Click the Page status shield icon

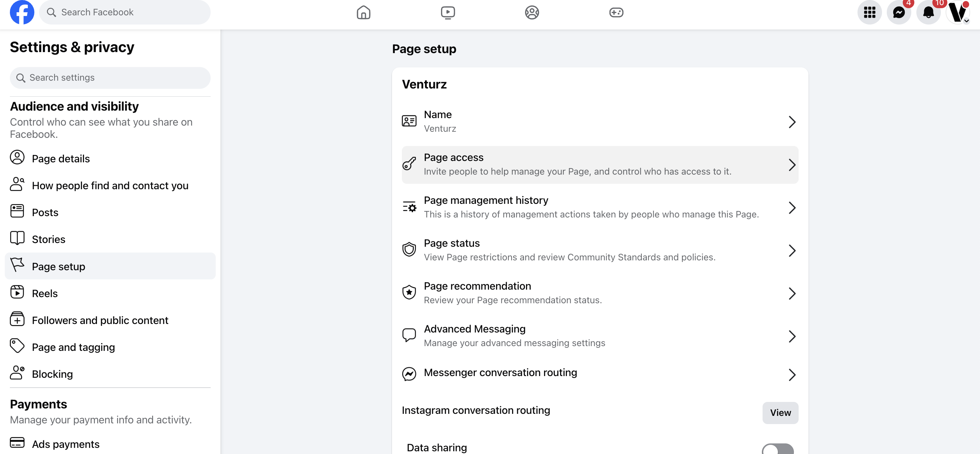click(409, 250)
